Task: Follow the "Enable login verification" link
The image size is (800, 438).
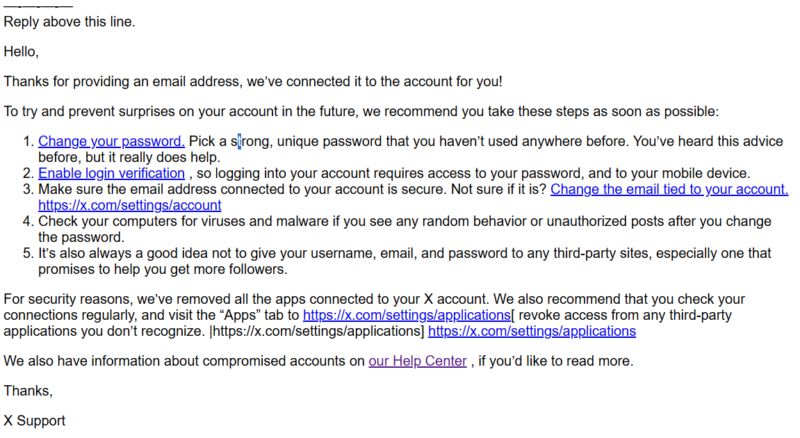Action: pyautogui.click(x=111, y=174)
